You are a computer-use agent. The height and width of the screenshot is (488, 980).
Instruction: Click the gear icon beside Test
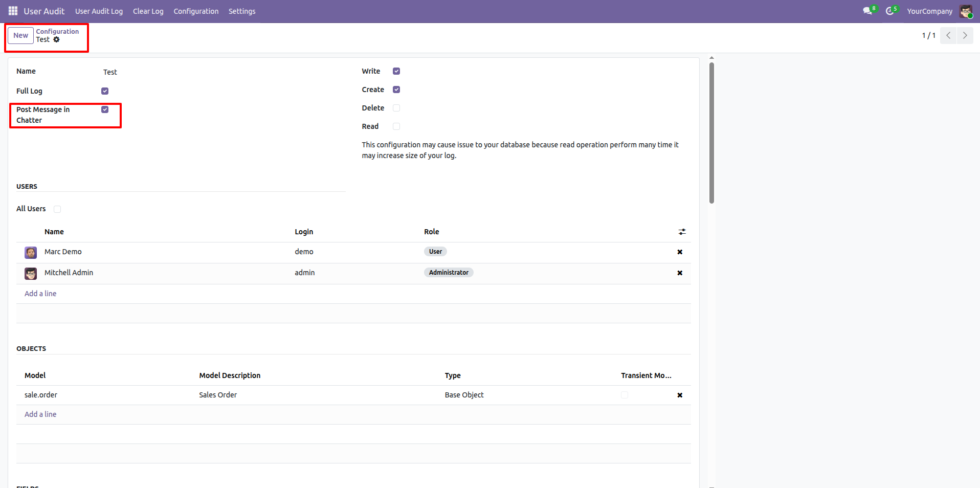[57, 39]
